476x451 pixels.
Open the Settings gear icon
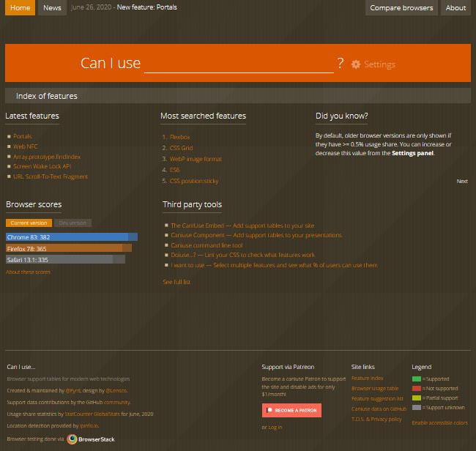[x=356, y=64]
